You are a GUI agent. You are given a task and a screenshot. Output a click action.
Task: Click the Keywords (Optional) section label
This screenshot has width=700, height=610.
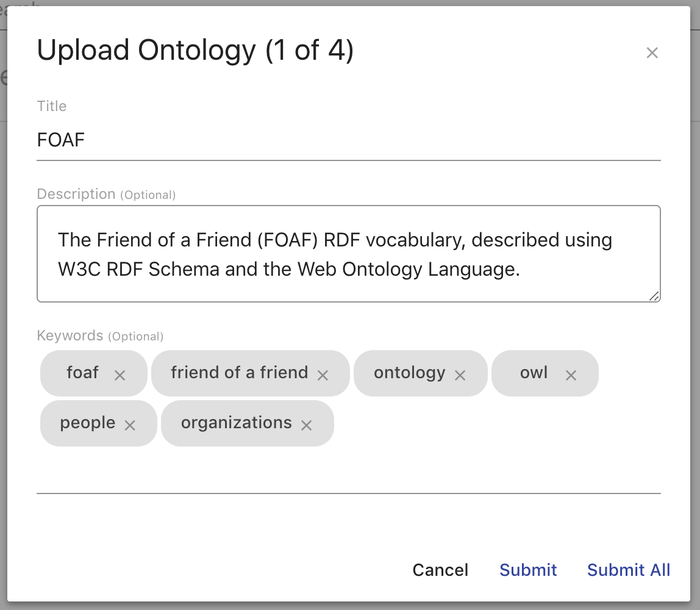click(x=99, y=335)
